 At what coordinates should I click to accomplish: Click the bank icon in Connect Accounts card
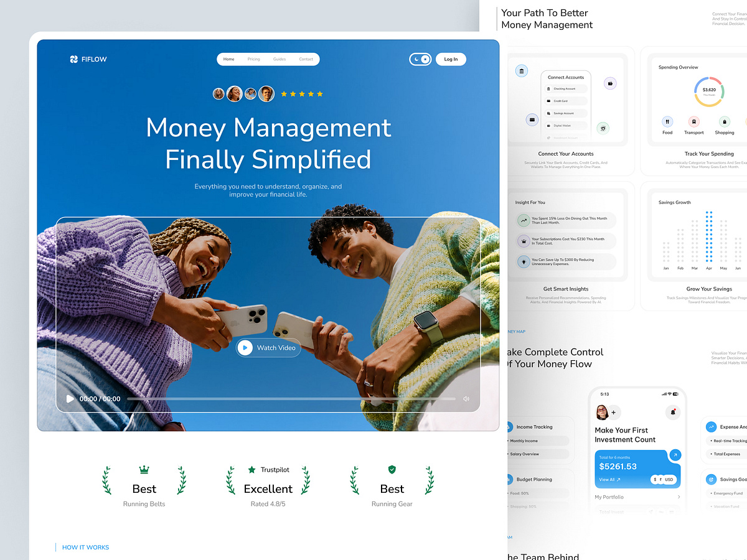[521, 71]
